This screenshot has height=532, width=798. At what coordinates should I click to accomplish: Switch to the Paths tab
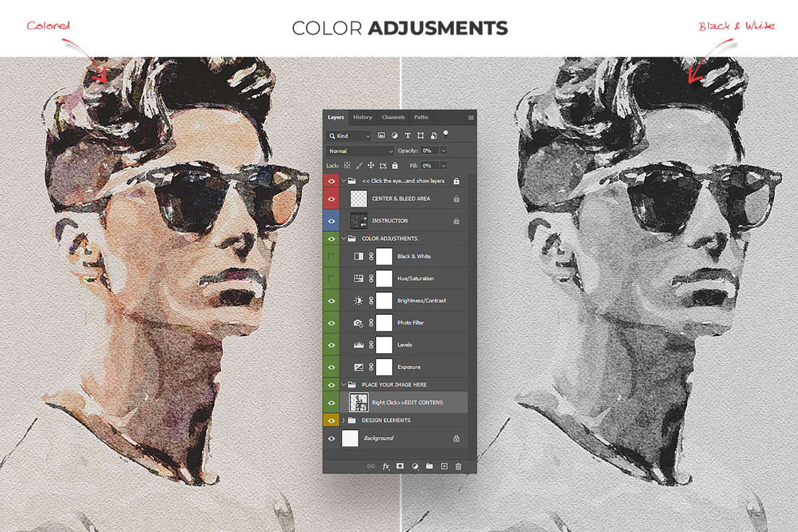point(421,118)
